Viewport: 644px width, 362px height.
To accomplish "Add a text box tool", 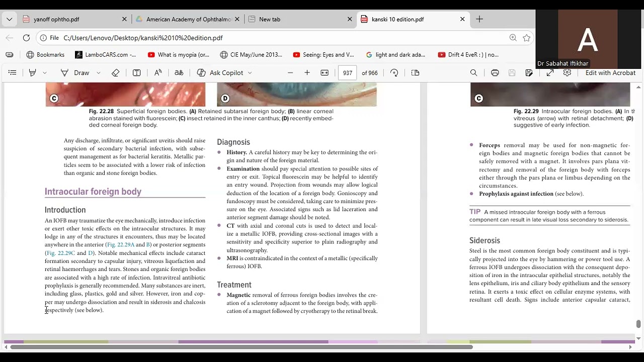I will 136,73.
